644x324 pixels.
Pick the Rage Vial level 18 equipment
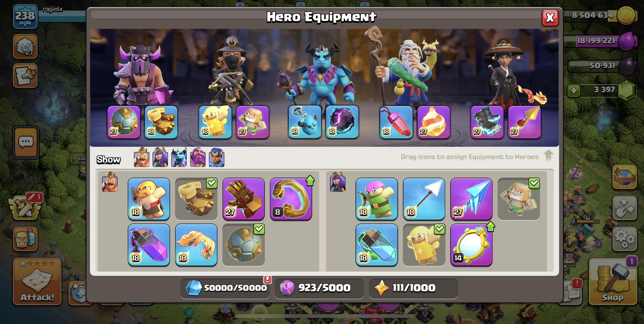[149, 245]
